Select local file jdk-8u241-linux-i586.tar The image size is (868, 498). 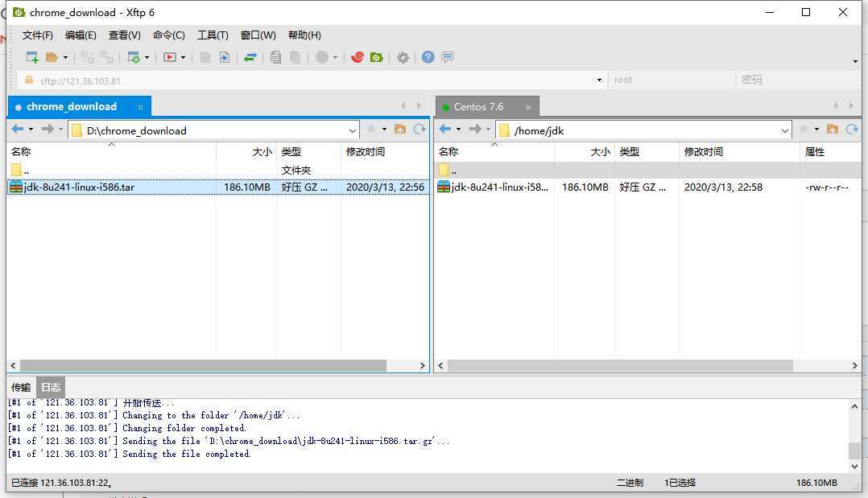[x=218, y=187]
